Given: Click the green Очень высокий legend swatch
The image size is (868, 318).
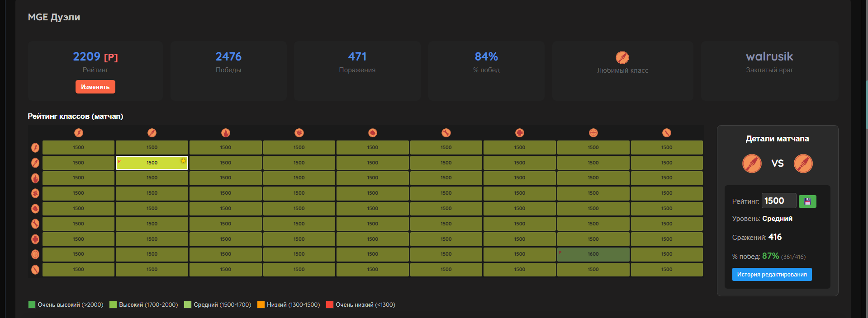Looking at the screenshot, I should coord(32,305).
